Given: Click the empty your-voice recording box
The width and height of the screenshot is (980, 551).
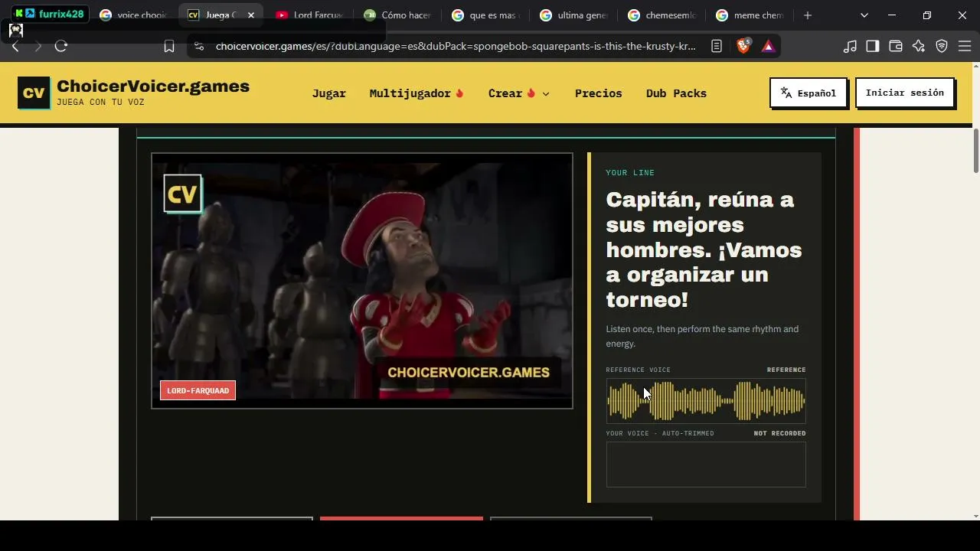Looking at the screenshot, I should coord(706,465).
